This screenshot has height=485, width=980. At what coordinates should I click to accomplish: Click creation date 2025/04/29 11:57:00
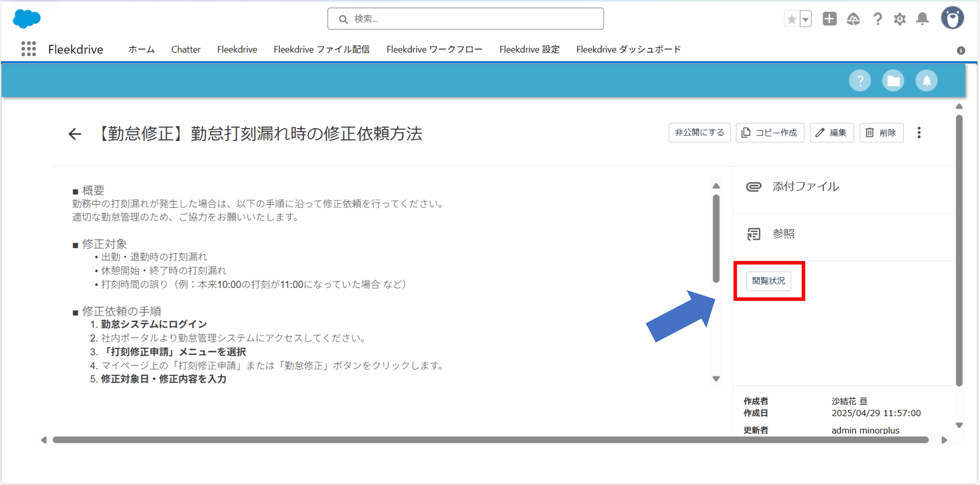tap(876, 413)
